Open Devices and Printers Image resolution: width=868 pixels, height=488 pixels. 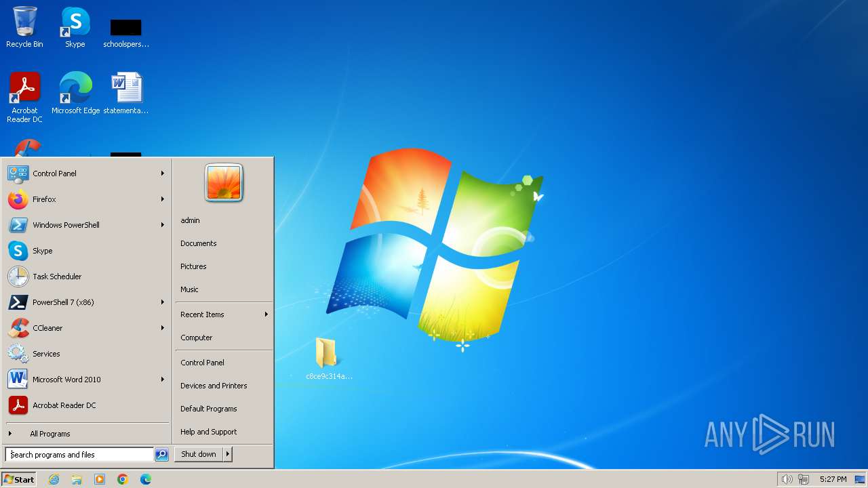(x=224, y=386)
